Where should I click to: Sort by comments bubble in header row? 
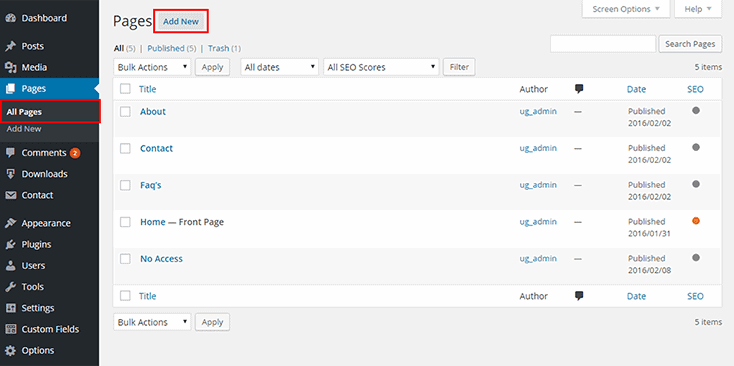pos(579,89)
